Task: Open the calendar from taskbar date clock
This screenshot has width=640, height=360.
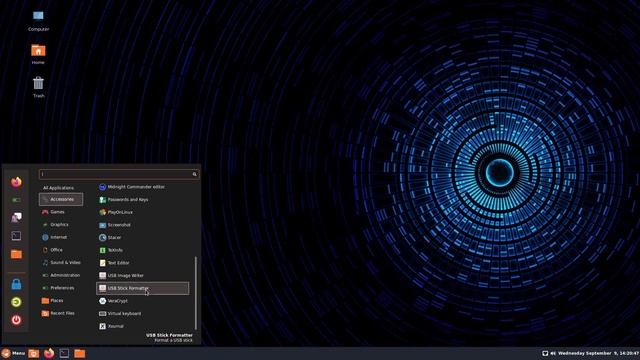Action: (x=598, y=353)
